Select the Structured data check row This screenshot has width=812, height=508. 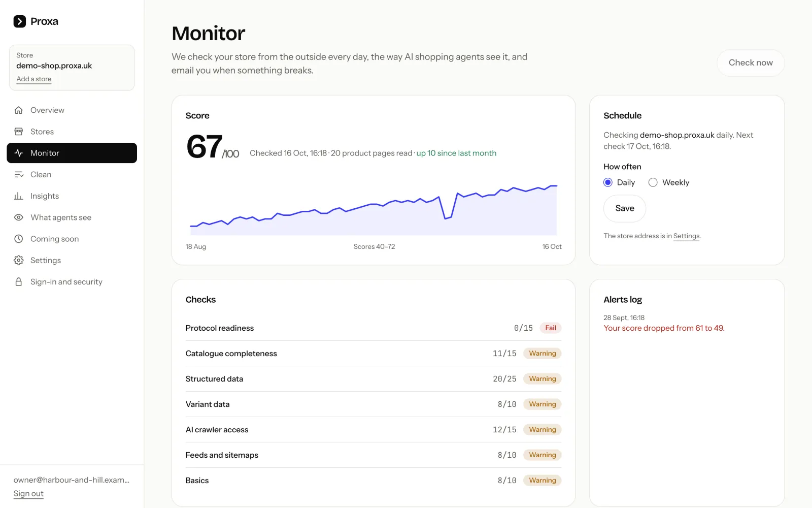point(374,379)
